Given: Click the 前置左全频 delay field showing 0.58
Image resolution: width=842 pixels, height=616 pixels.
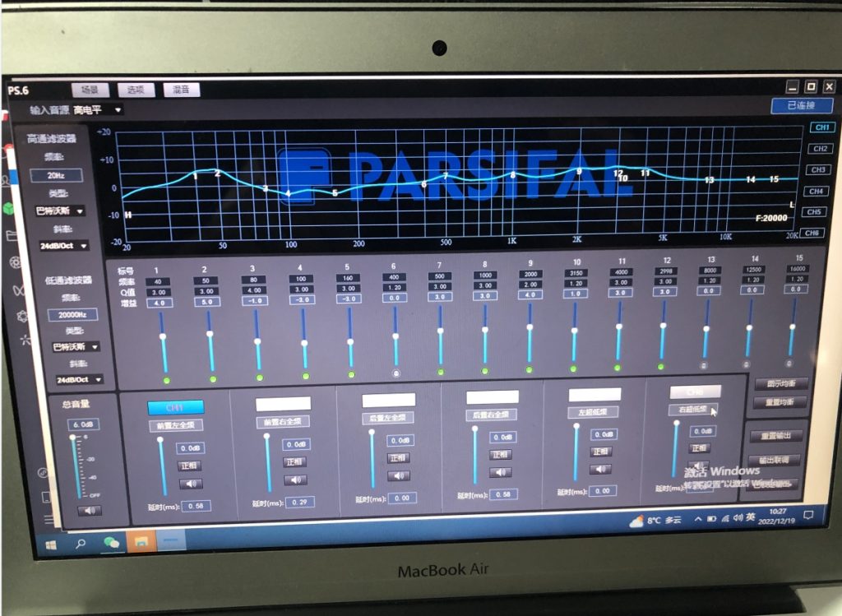Looking at the screenshot, I should click(197, 506).
